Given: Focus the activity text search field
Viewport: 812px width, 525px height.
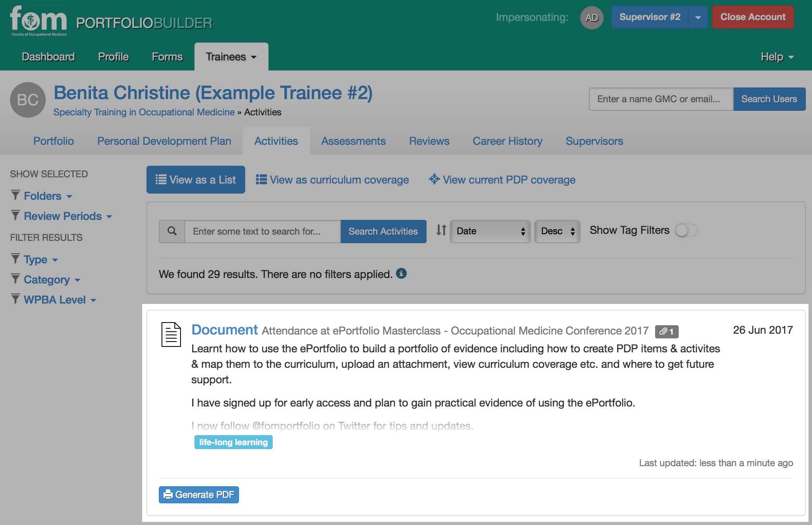Looking at the screenshot, I should click(263, 231).
